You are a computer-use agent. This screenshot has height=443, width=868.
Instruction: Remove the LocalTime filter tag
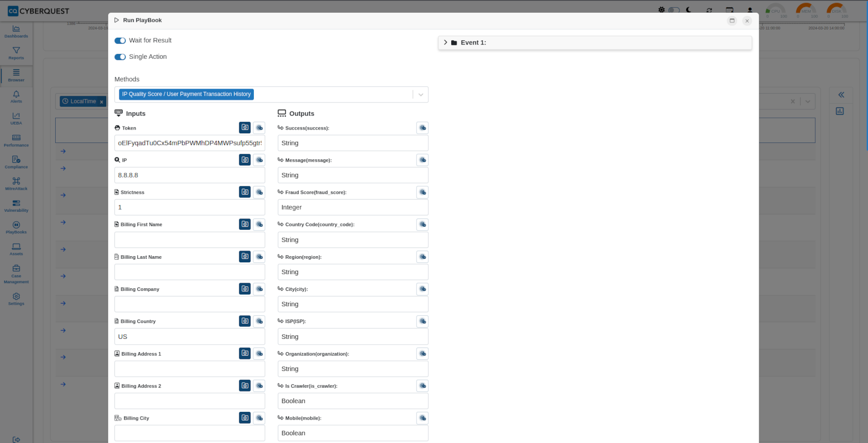click(102, 102)
